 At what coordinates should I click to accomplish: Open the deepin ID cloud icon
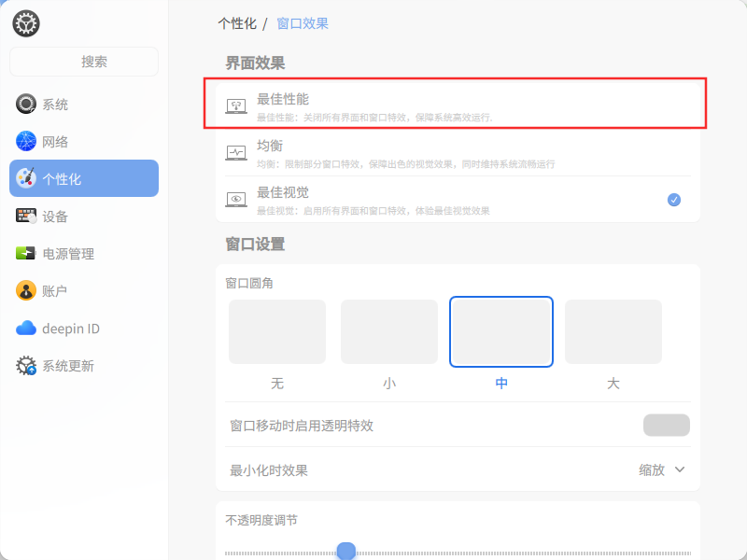pos(26,329)
